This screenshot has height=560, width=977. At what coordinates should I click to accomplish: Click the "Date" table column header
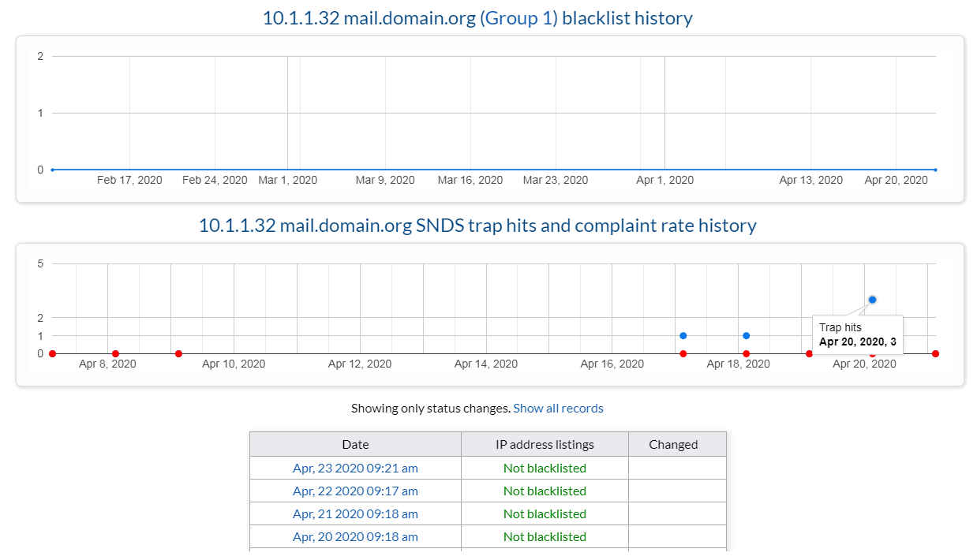[355, 444]
